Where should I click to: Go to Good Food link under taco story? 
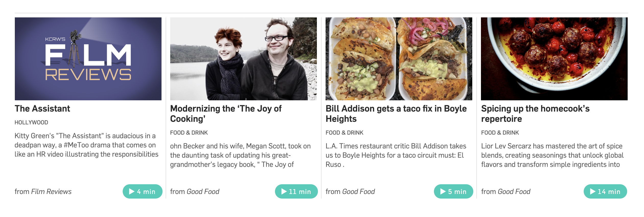359,192
